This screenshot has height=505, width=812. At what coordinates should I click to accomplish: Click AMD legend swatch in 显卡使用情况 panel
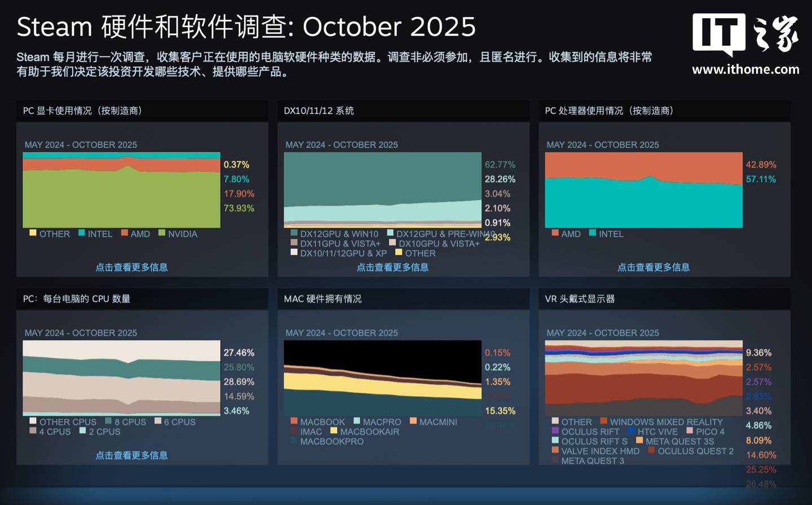(x=124, y=233)
